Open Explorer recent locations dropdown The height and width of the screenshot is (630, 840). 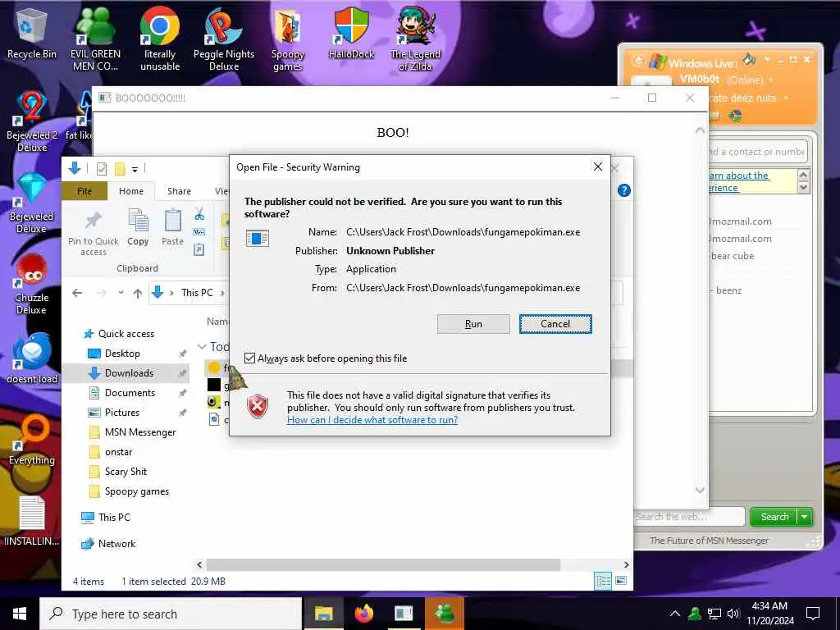pyautogui.click(x=121, y=293)
